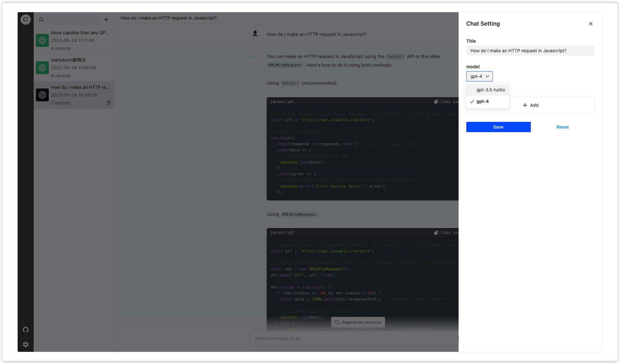The width and height of the screenshot is (620, 364).
Task: Click the copy icon in second code block
Action: pos(436,233)
